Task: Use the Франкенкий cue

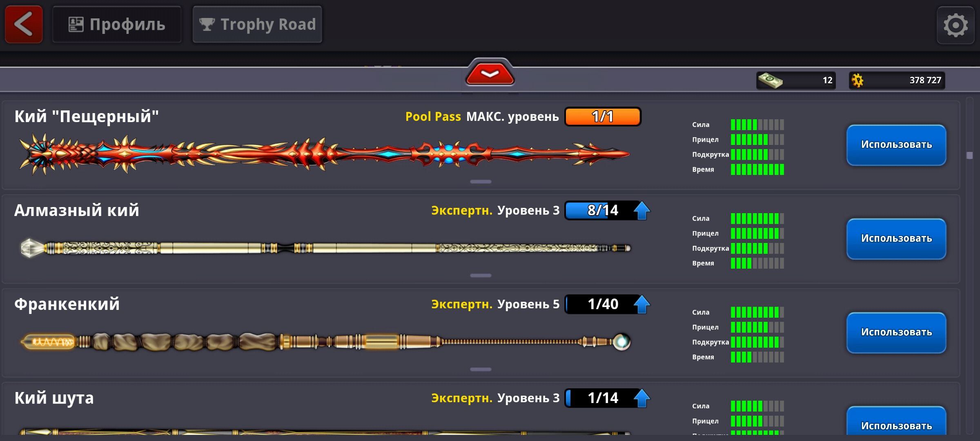Action: coord(896,333)
